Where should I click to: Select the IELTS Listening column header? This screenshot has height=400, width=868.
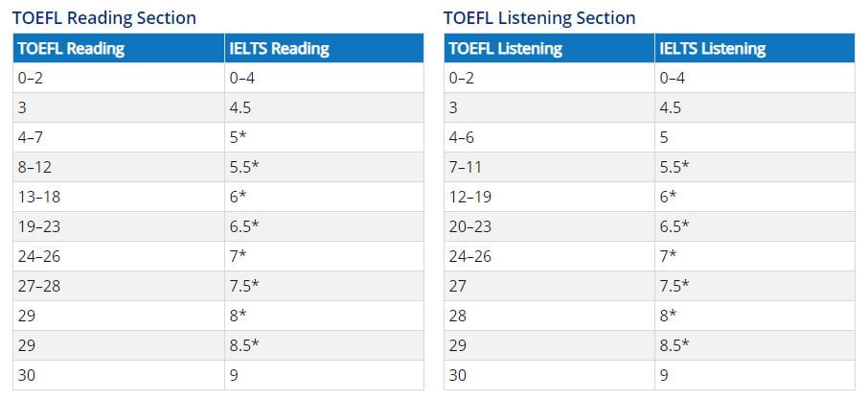755,48
